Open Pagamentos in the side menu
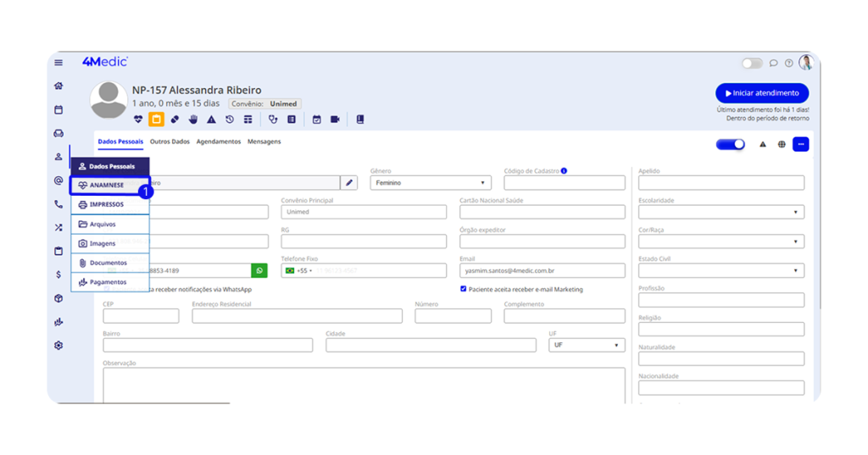Viewport: 868px width, 455px height. (109, 282)
